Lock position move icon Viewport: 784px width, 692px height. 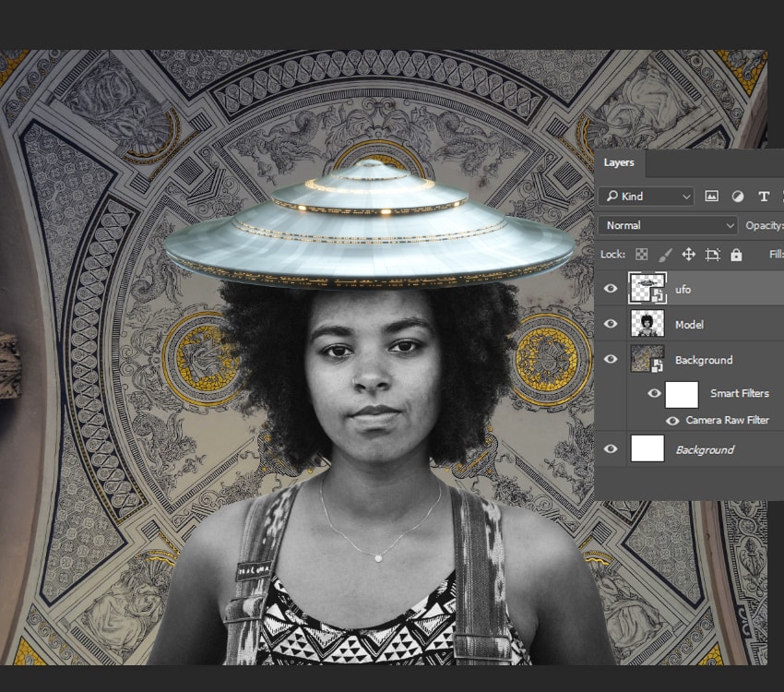click(688, 255)
